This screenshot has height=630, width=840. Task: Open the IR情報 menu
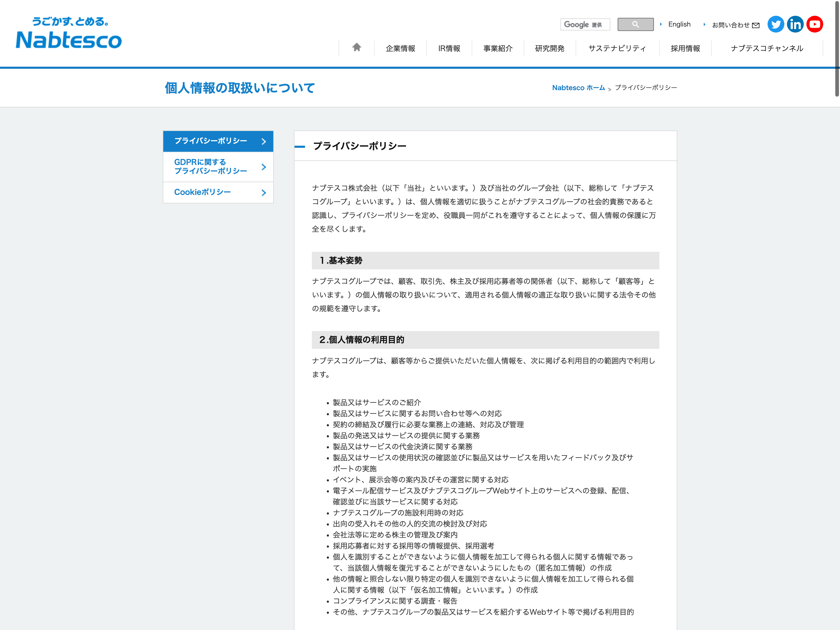coord(449,48)
